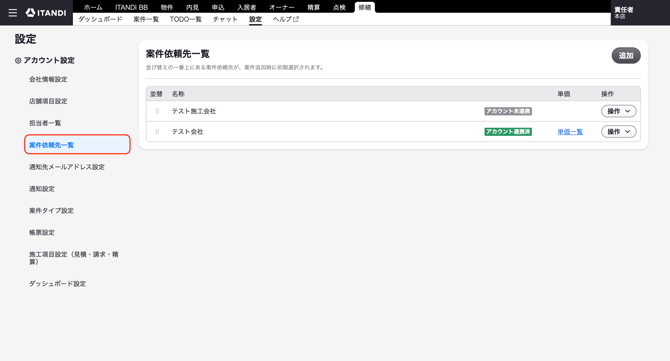Click the テスト会社 name cell
The height and width of the screenshot is (361, 670).
[x=187, y=132]
